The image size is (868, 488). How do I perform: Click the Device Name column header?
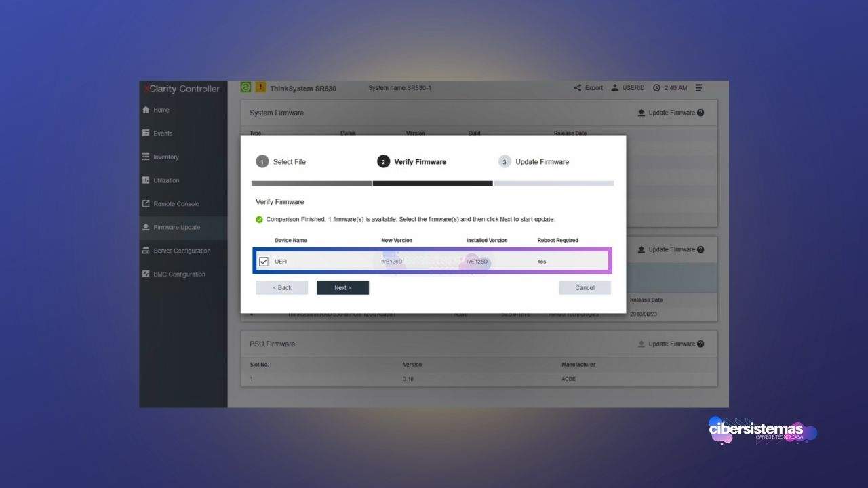[291, 241]
